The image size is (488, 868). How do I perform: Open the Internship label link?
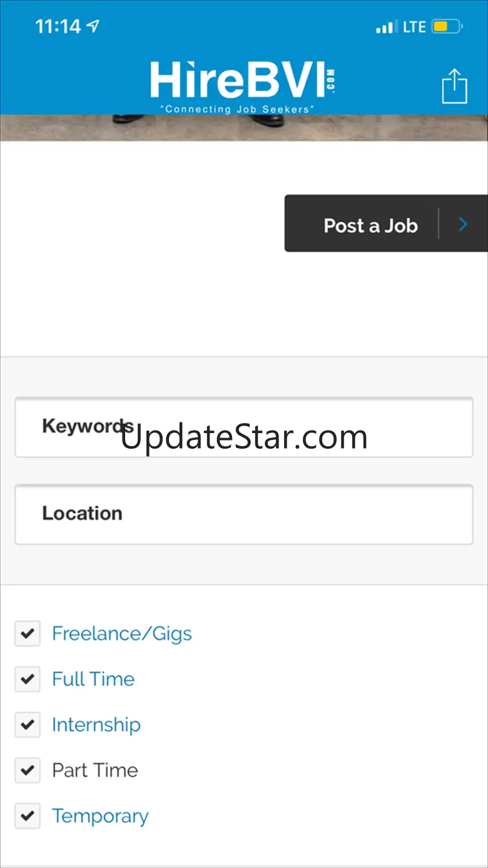96,725
